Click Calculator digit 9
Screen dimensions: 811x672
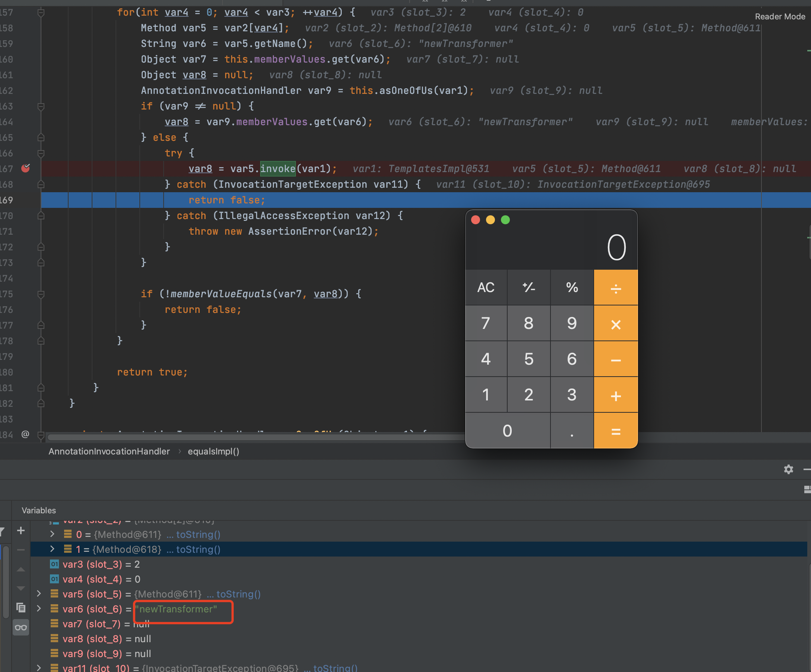click(x=572, y=323)
